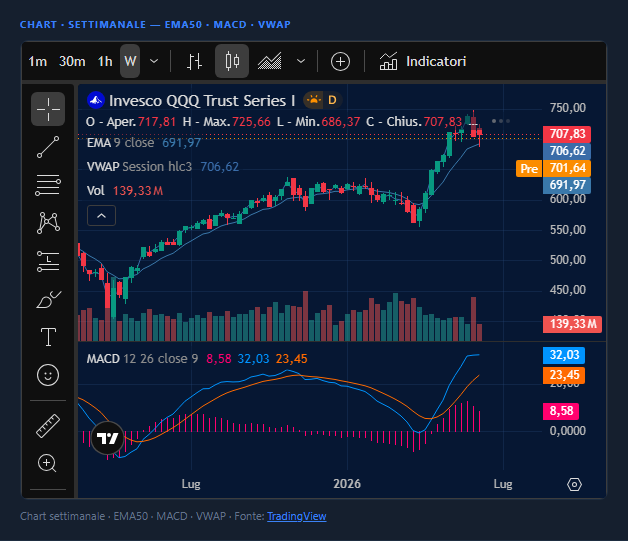Select the VWAP Session hlc3 legend

coord(139,167)
